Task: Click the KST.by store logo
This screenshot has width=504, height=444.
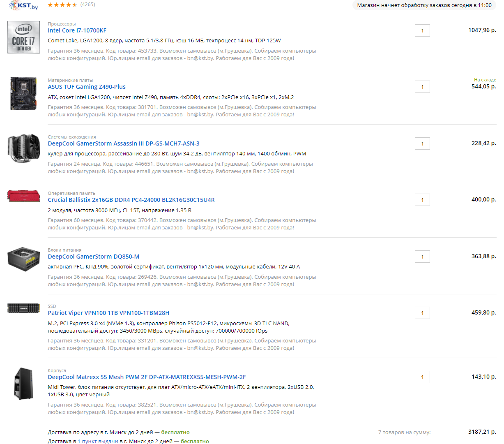Action: click(x=24, y=5)
